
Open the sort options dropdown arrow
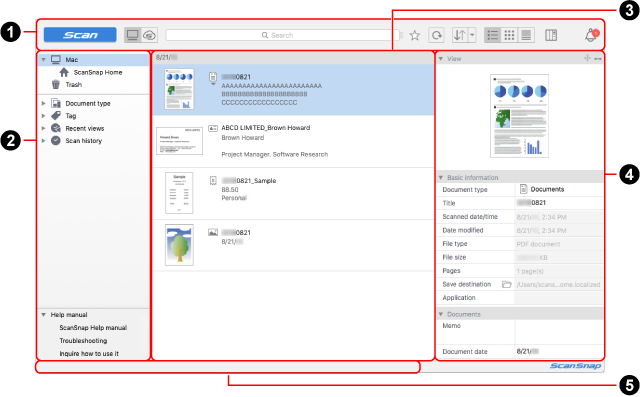[x=472, y=35]
